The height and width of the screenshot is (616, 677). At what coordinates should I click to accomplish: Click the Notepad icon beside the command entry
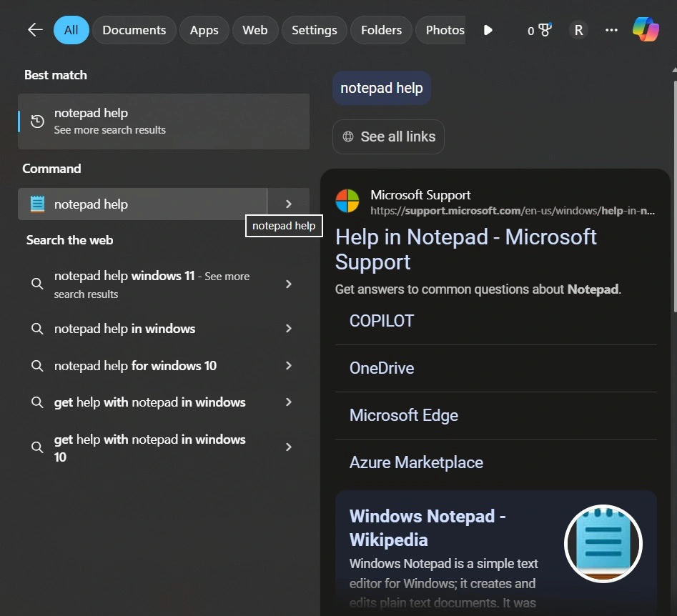(x=36, y=204)
